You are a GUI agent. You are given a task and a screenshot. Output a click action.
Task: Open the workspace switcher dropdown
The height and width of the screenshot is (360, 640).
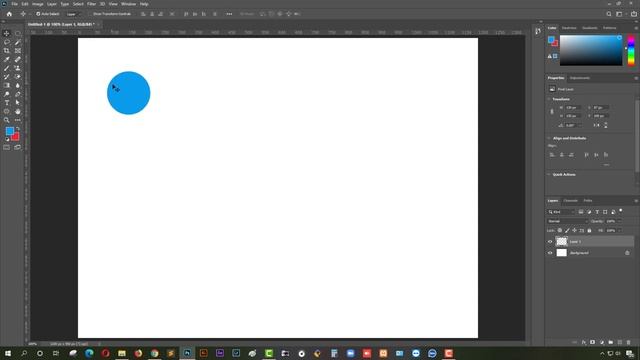pos(620,14)
